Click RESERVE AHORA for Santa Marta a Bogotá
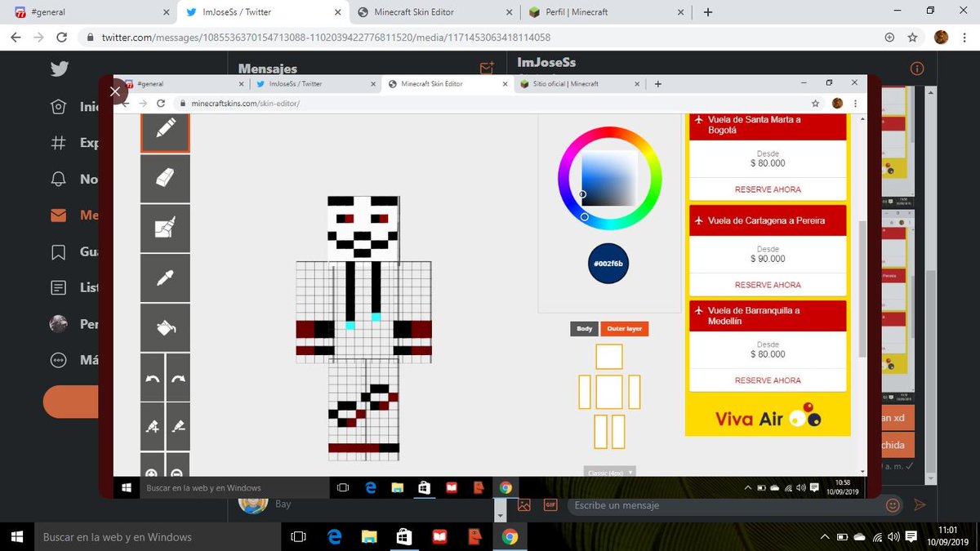 click(768, 189)
